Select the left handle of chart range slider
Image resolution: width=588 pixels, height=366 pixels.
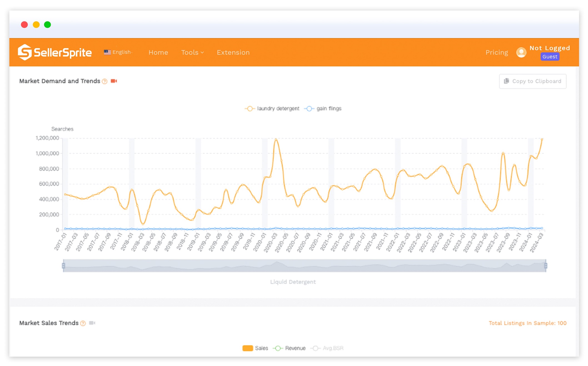(x=64, y=266)
